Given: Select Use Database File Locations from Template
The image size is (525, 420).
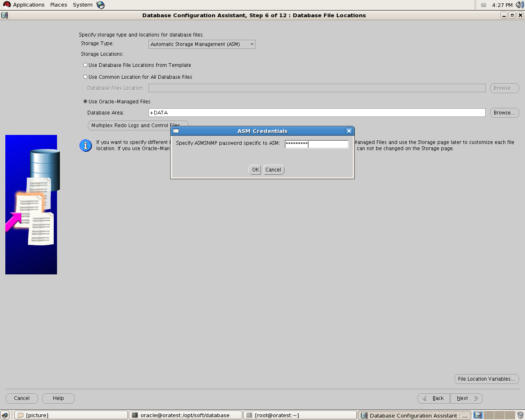Looking at the screenshot, I should click(137, 65).
